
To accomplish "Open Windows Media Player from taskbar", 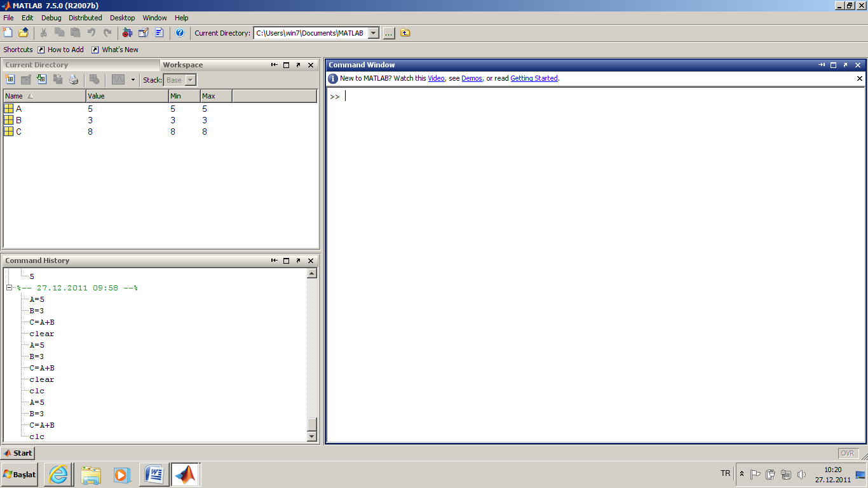I will pos(122,474).
